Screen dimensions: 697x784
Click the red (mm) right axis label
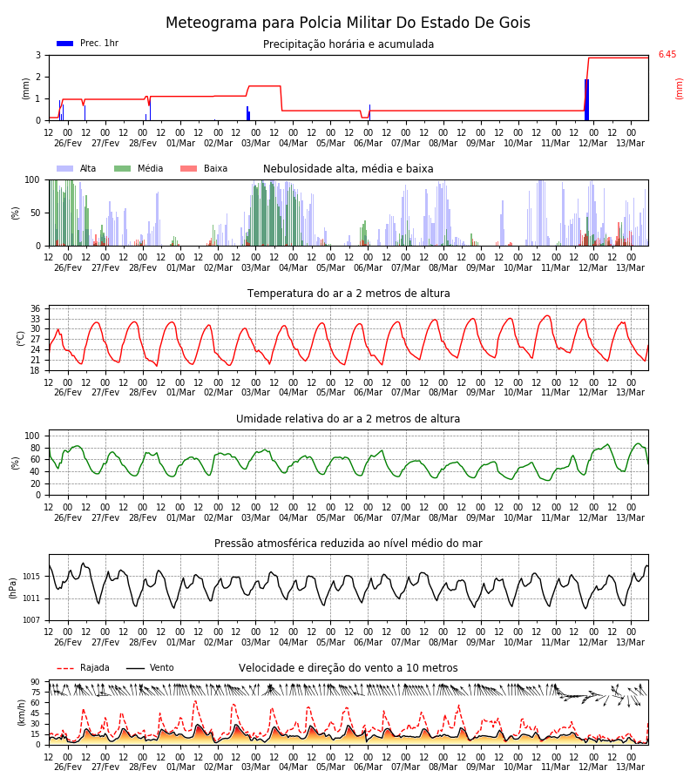[679, 89]
